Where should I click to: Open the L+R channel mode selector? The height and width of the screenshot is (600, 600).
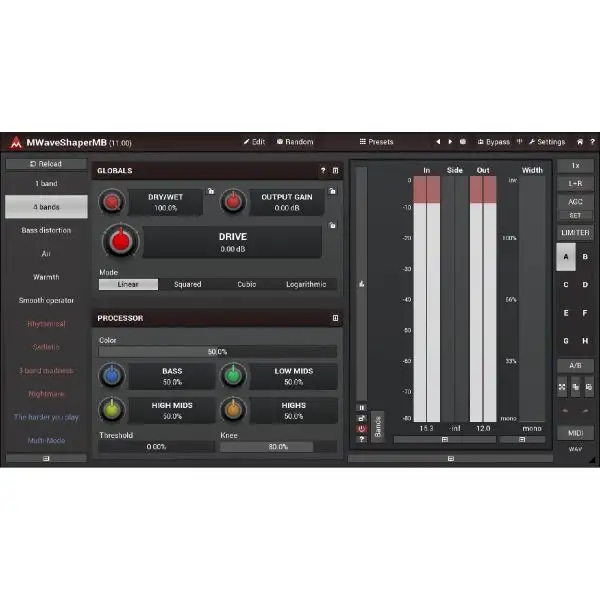pyautogui.click(x=575, y=184)
